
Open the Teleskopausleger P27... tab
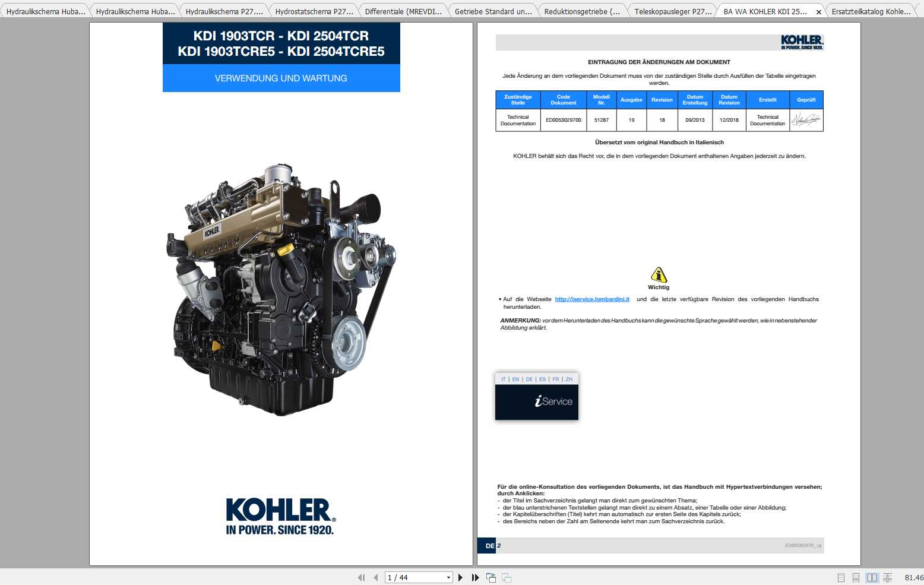672,11
